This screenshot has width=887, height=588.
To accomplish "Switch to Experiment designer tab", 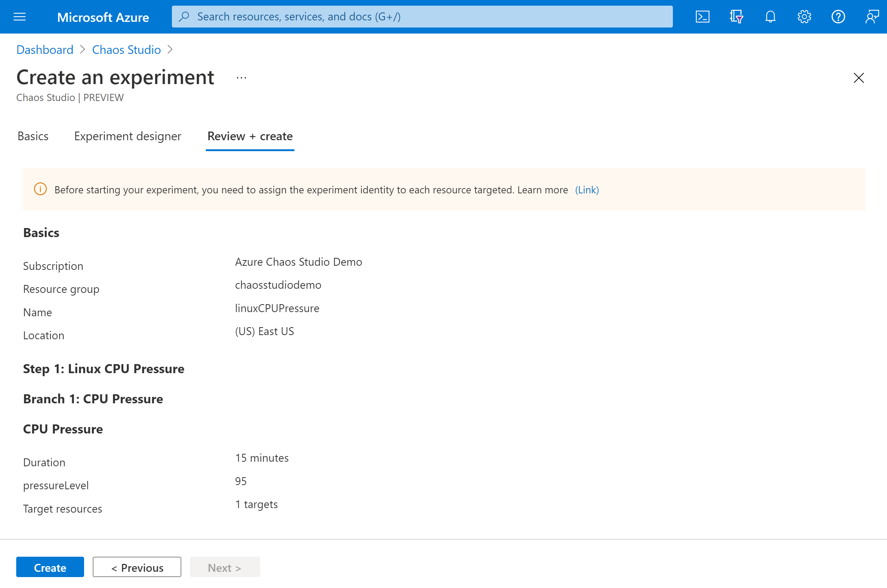I will [x=128, y=136].
